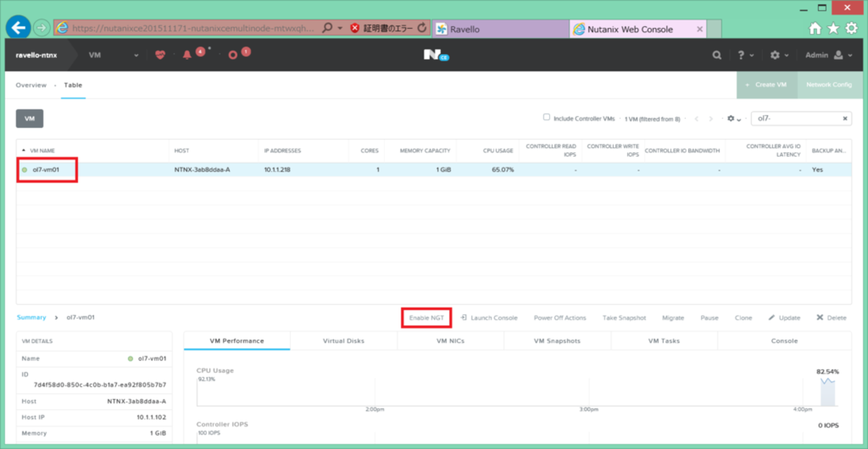Open the health dashboard heart icon
The height and width of the screenshot is (449, 868).
[160, 55]
